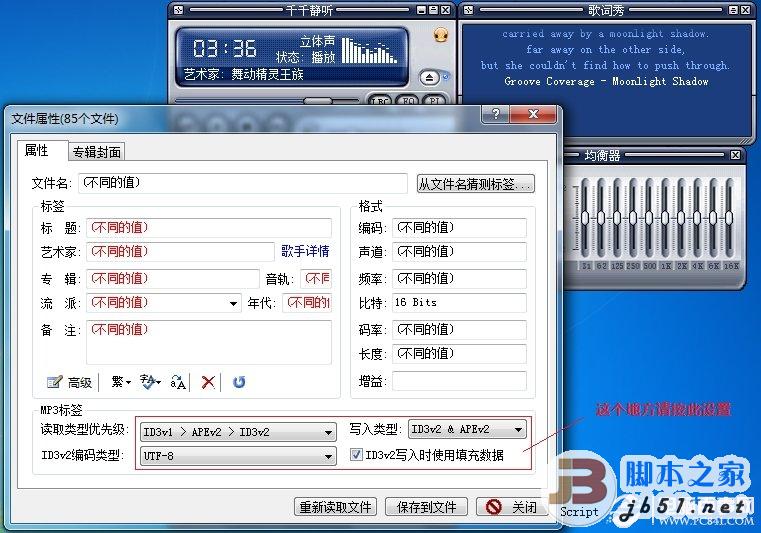Click the 年代 year input field
761x533 pixels.
click(307, 303)
